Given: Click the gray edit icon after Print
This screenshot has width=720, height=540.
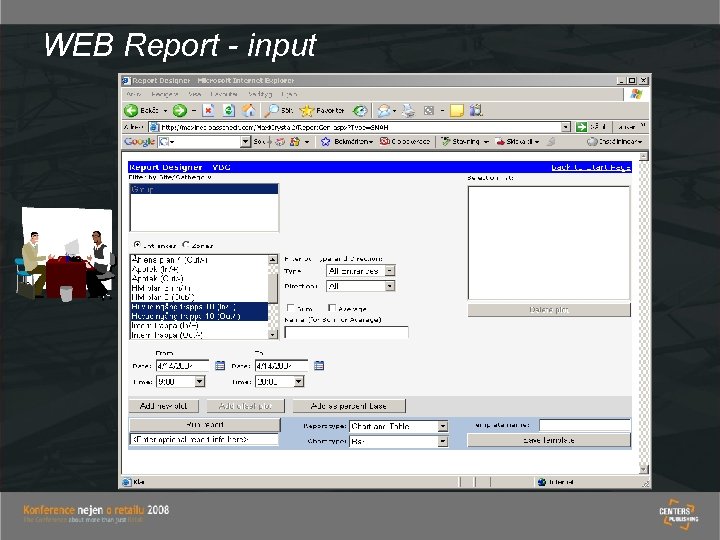Looking at the screenshot, I should pos(428,110).
